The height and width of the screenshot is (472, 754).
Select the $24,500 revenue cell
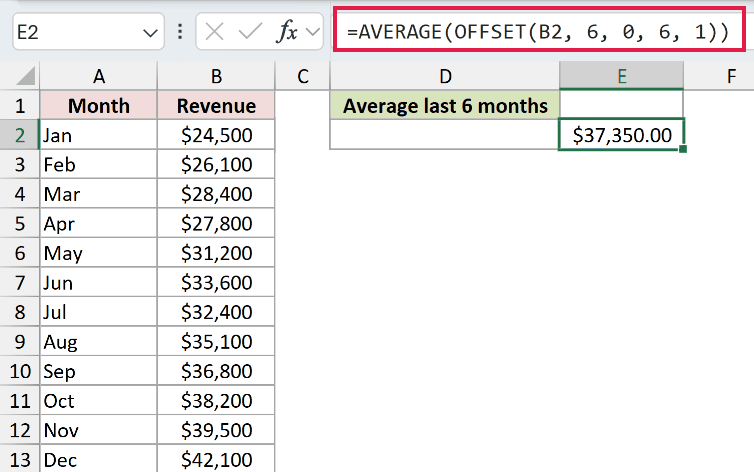216,135
